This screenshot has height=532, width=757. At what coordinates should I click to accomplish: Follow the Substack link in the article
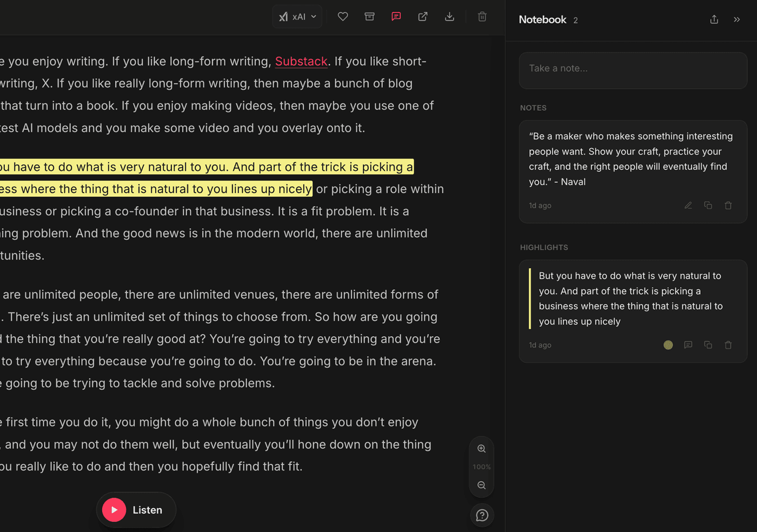point(301,62)
